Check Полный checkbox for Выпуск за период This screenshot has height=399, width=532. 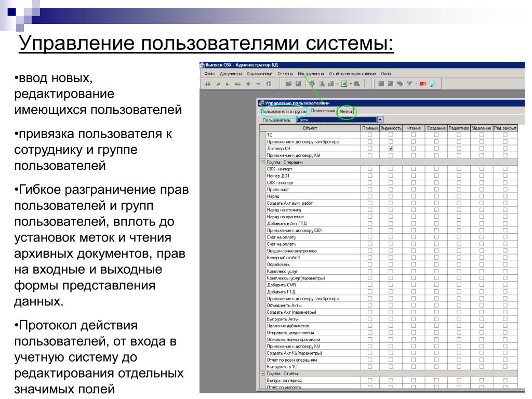pos(370,380)
